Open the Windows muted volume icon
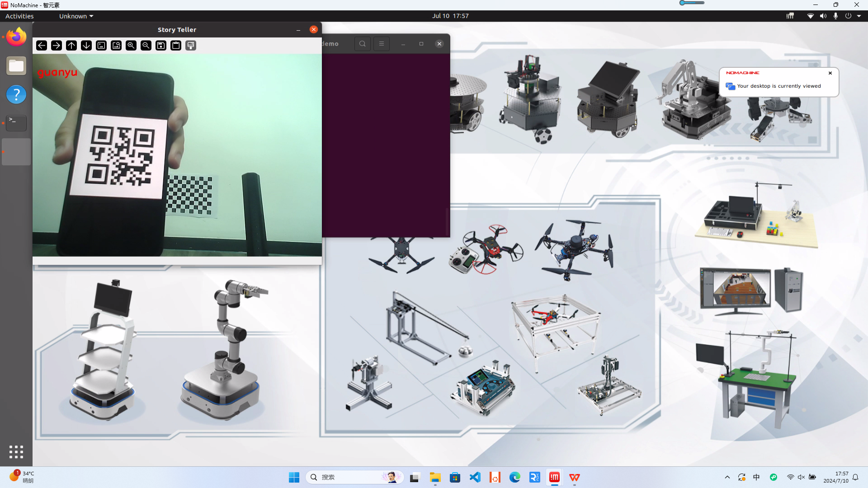This screenshot has width=868, height=488. pos(801,477)
